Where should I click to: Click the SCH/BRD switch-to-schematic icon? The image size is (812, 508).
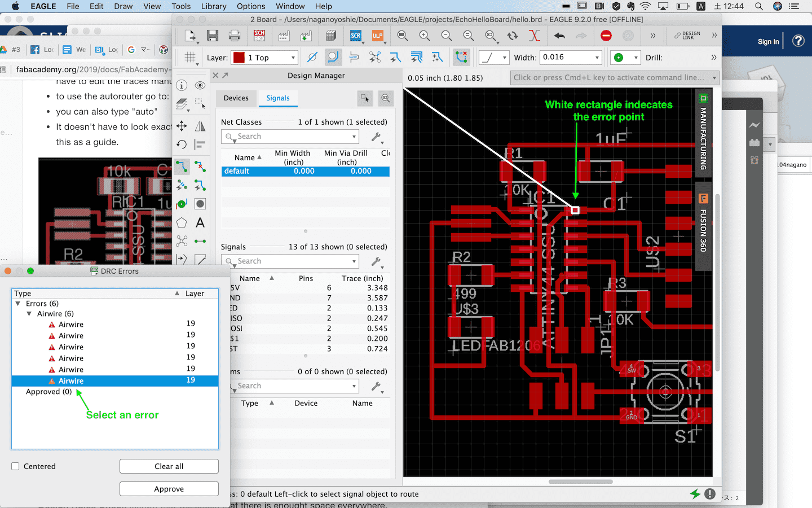259,36
